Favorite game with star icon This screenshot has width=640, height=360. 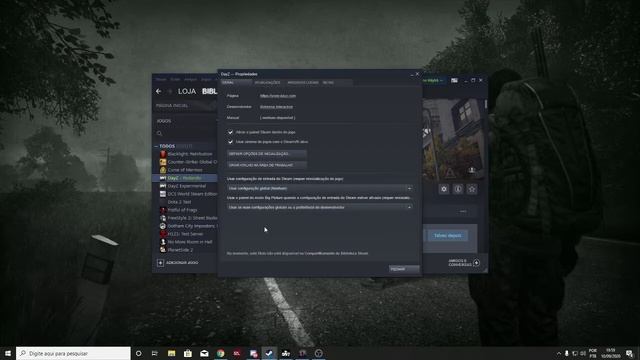click(472, 189)
